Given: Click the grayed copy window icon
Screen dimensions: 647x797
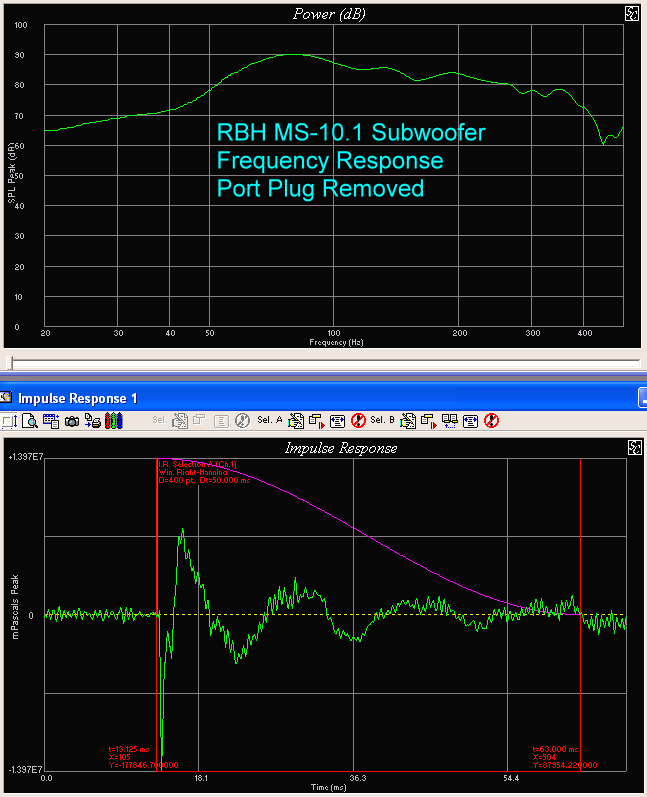Looking at the screenshot, I should click(x=199, y=420).
